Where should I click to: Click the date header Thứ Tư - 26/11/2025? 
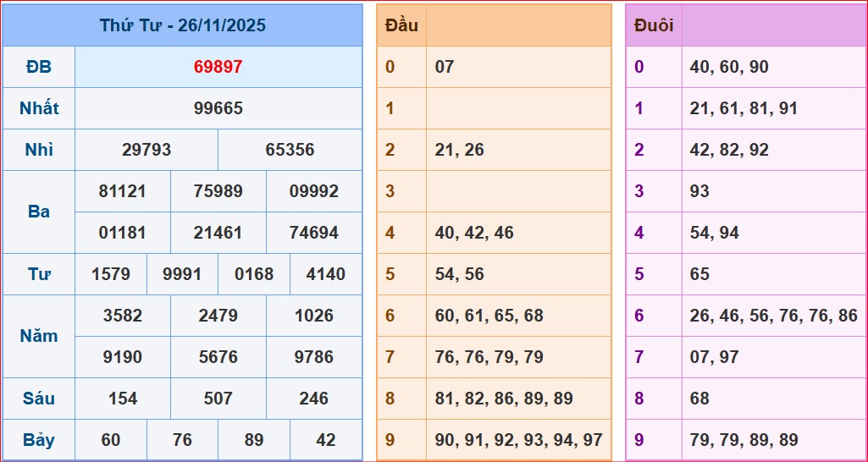[x=183, y=25]
